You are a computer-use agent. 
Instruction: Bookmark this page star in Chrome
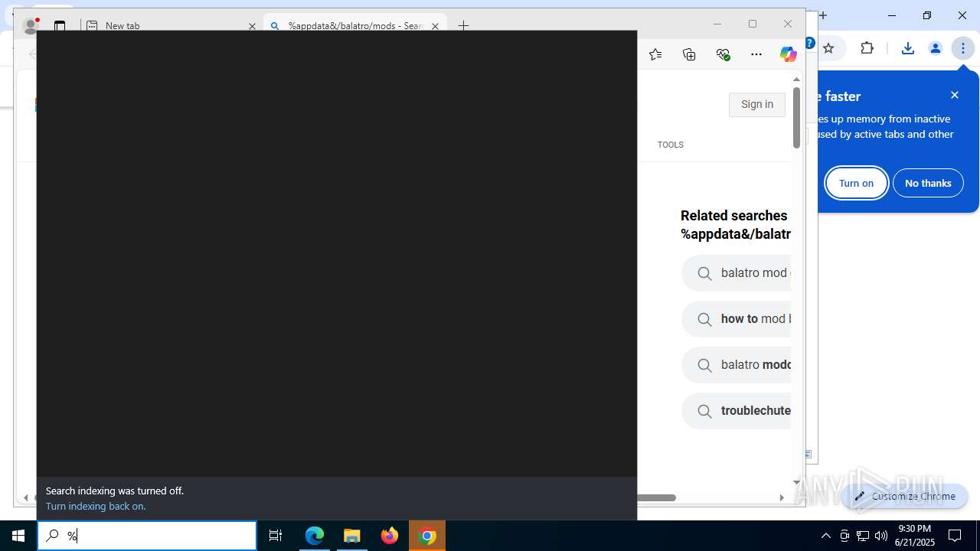828,48
